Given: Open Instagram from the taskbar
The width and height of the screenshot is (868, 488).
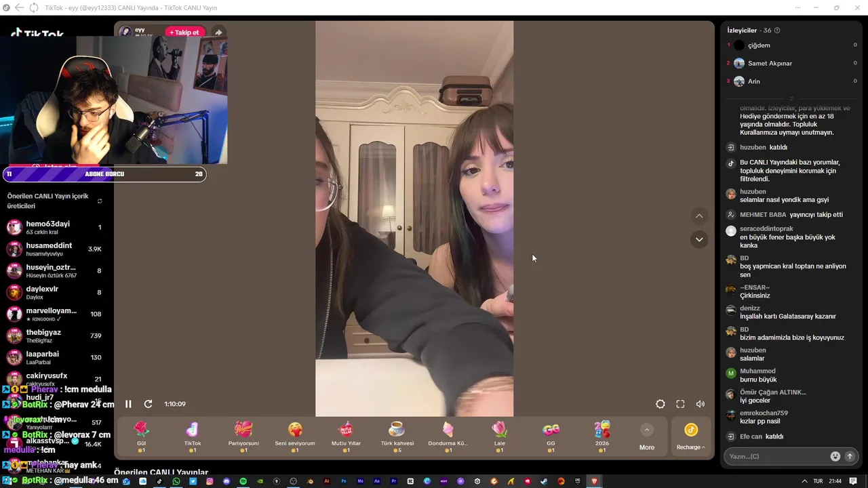Looking at the screenshot, I should [210, 481].
